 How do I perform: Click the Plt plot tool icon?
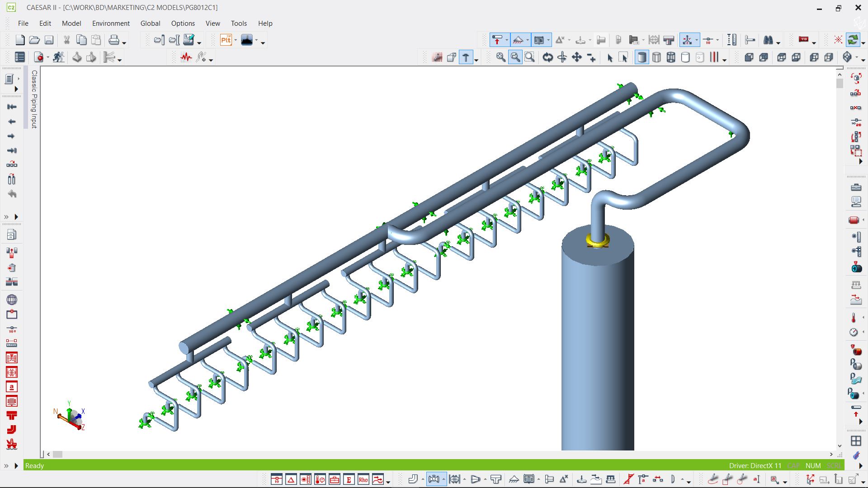pos(226,40)
